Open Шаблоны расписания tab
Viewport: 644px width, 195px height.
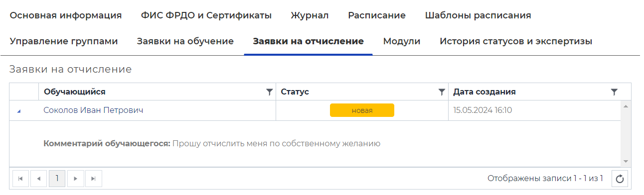(x=478, y=15)
